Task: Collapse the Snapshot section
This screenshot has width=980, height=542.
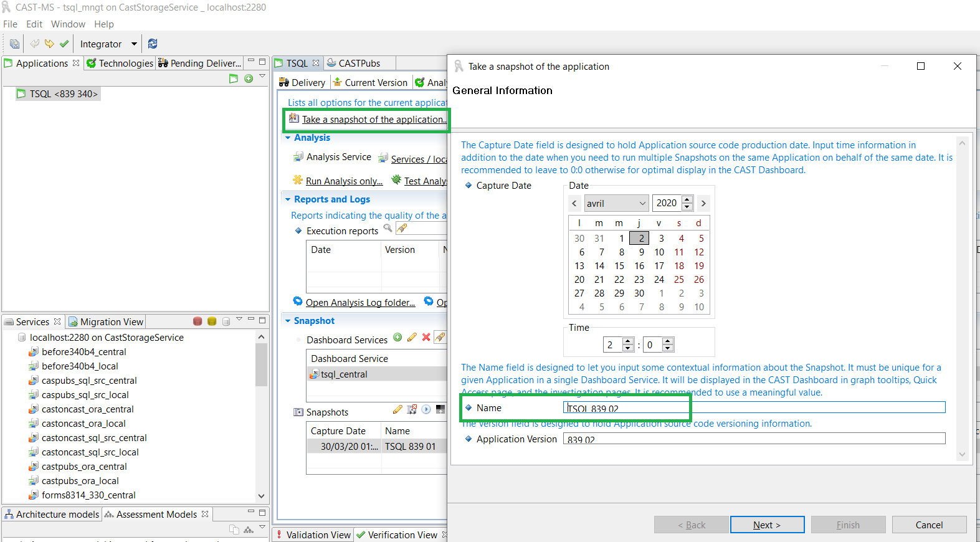Action: 288,321
